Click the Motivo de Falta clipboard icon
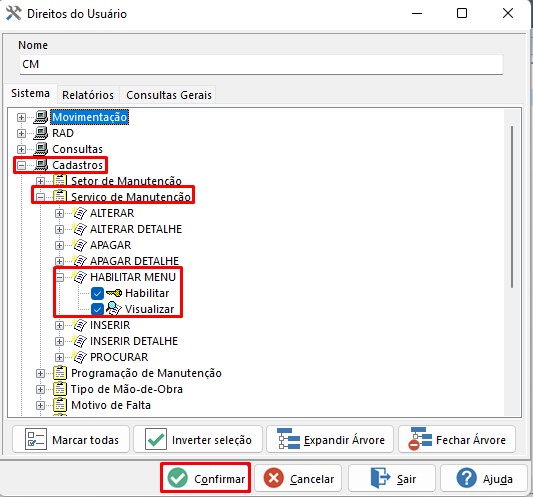 coord(60,405)
